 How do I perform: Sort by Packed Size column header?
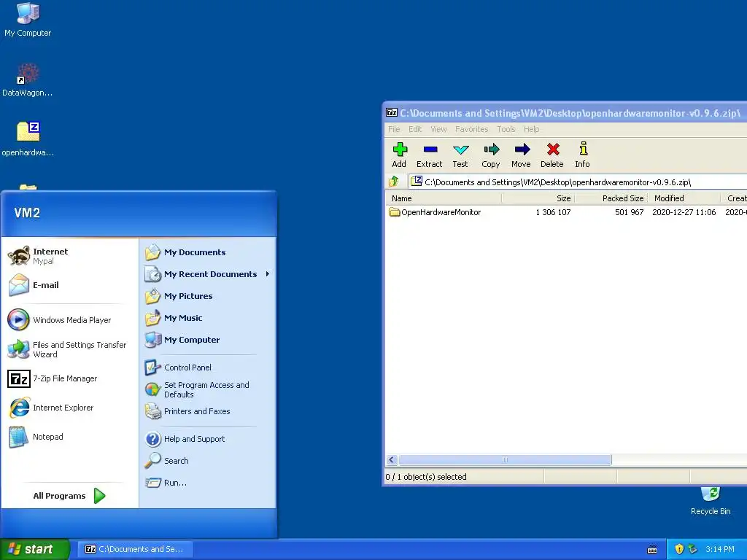[611, 198]
